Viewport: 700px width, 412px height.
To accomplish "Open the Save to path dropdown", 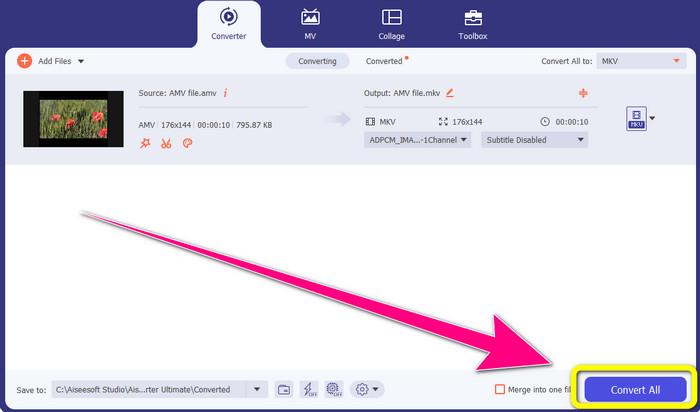I will pyautogui.click(x=258, y=389).
